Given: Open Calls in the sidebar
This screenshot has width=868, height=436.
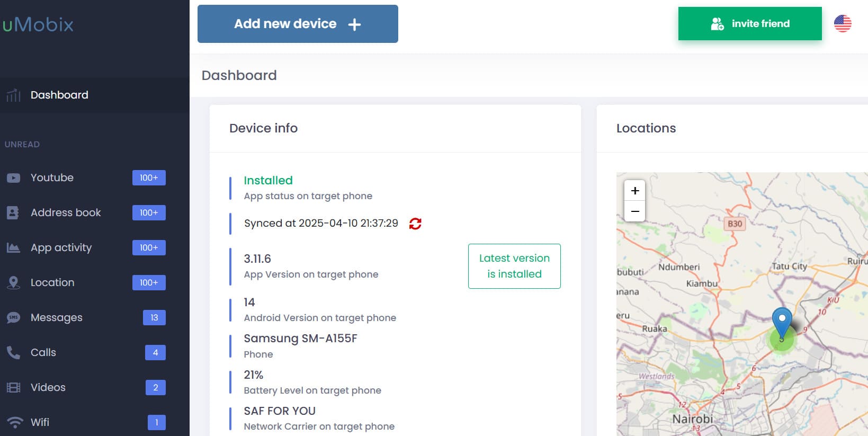Looking at the screenshot, I should click(43, 352).
